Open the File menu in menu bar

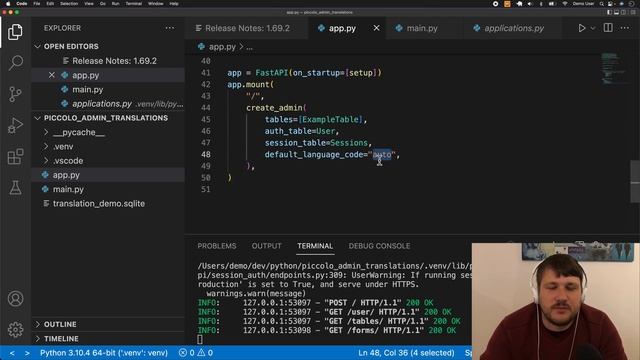[x=37, y=4]
